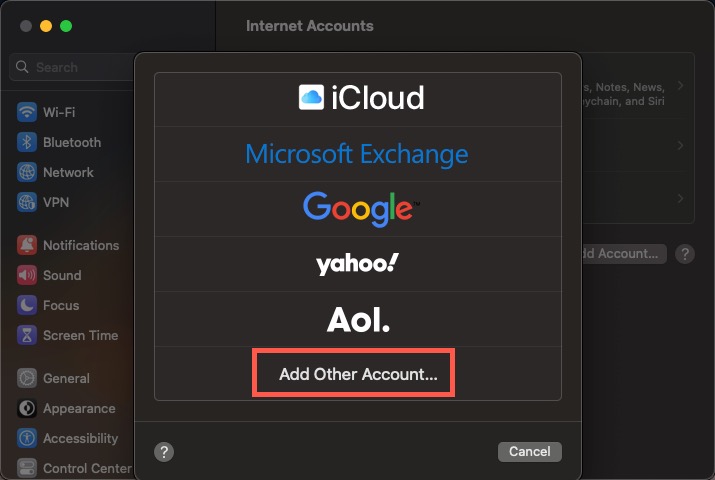Select Microsoft Exchange account option
This screenshot has height=480, width=715.
pos(357,154)
